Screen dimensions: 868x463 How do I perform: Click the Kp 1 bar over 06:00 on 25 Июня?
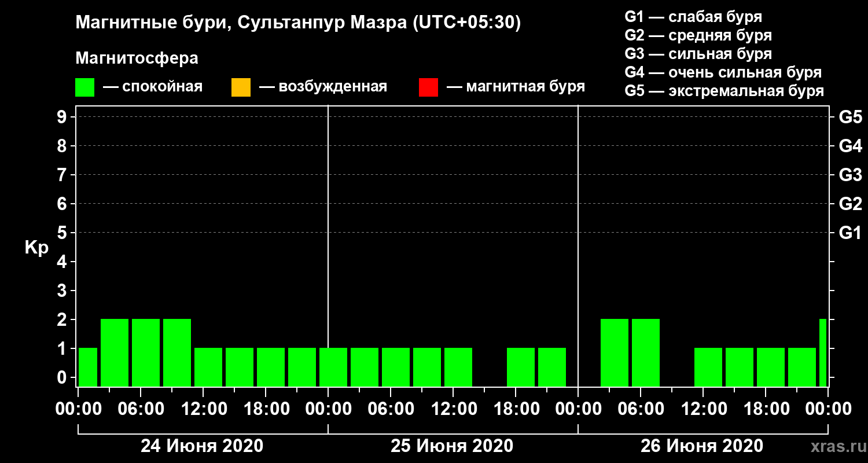click(396, 367)
